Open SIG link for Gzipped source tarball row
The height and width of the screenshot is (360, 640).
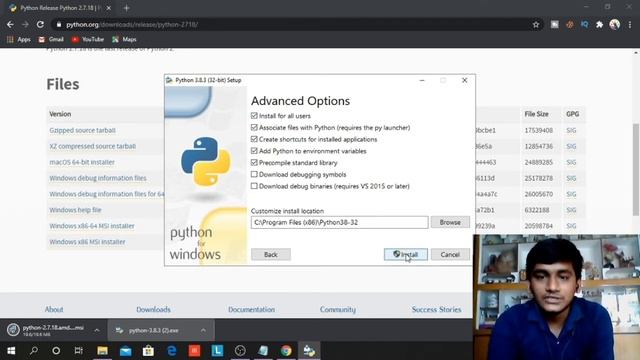click(571, 130)
